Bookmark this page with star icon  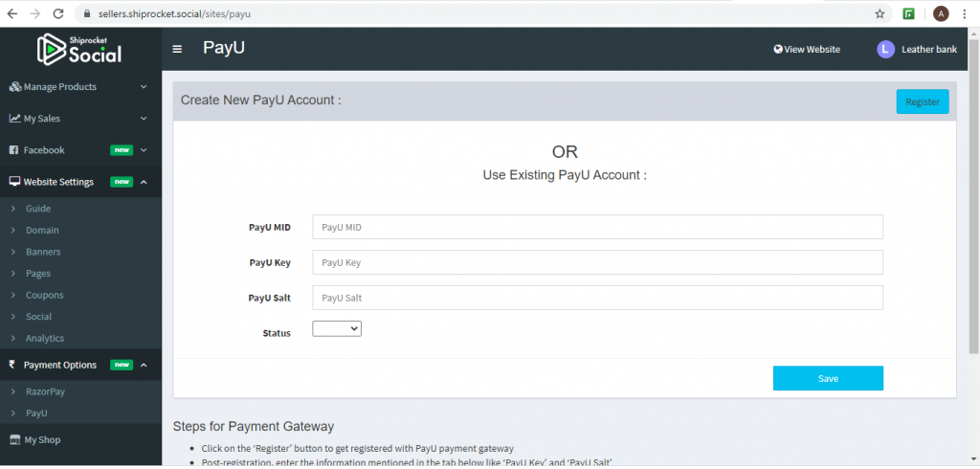pos(880,13)
